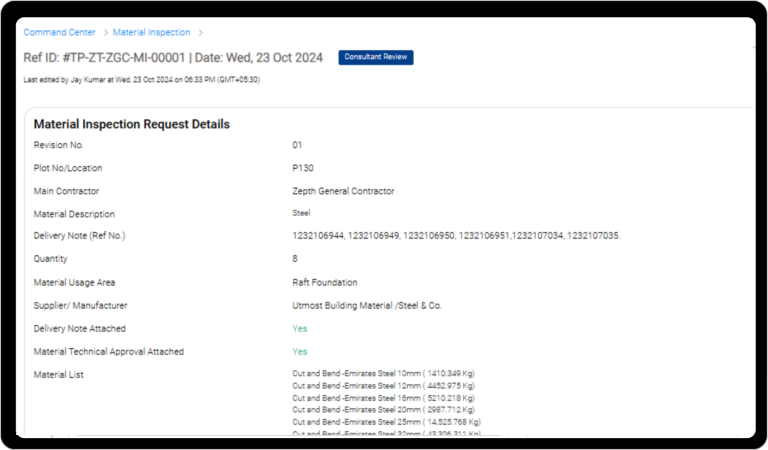Click the chevron after Material Inspection
This screenshot has height=450, width=768.
tap(200, 33)
